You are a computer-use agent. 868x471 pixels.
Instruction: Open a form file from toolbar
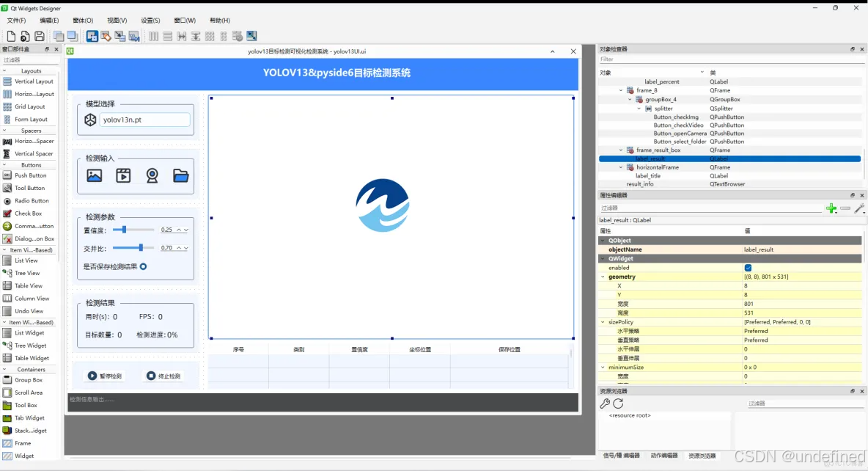(x=25, y=36)
